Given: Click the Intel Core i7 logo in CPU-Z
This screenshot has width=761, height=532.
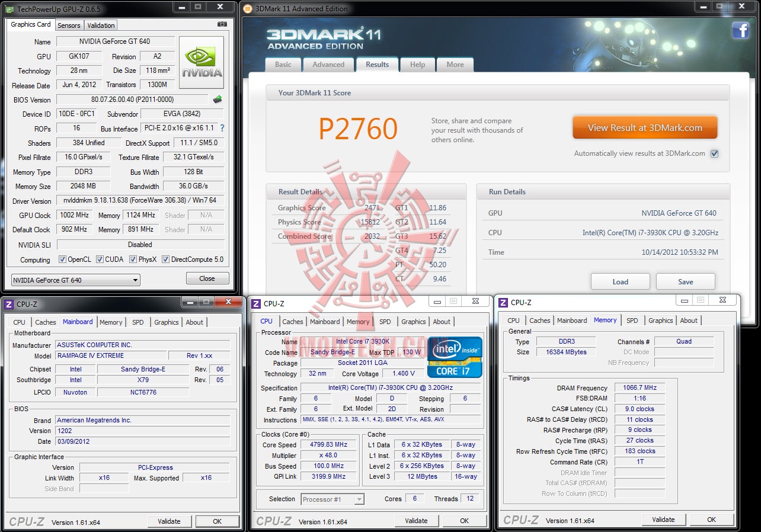Looking at the screenshot, I should (x=455, y=357).
